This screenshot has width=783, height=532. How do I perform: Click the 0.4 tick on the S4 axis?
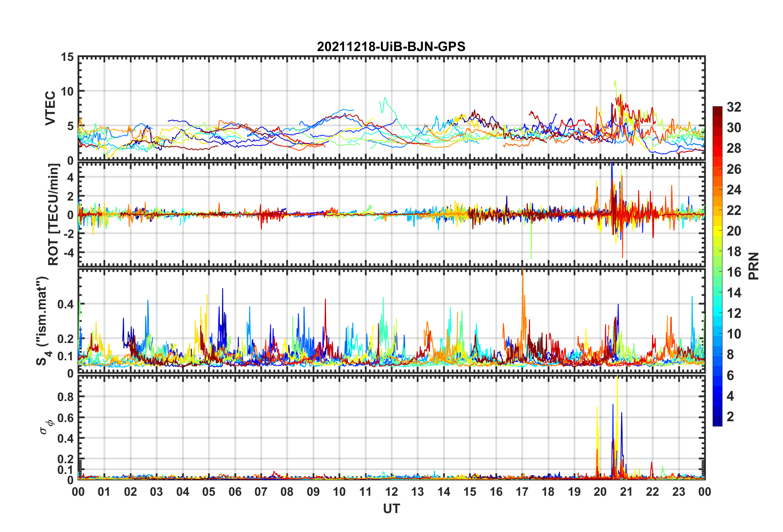click(66, 304)
